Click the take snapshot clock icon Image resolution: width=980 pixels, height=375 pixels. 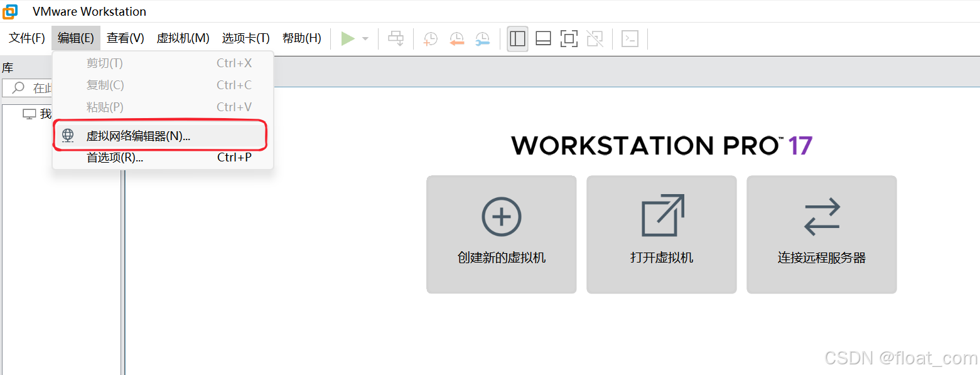click(431, 39)
